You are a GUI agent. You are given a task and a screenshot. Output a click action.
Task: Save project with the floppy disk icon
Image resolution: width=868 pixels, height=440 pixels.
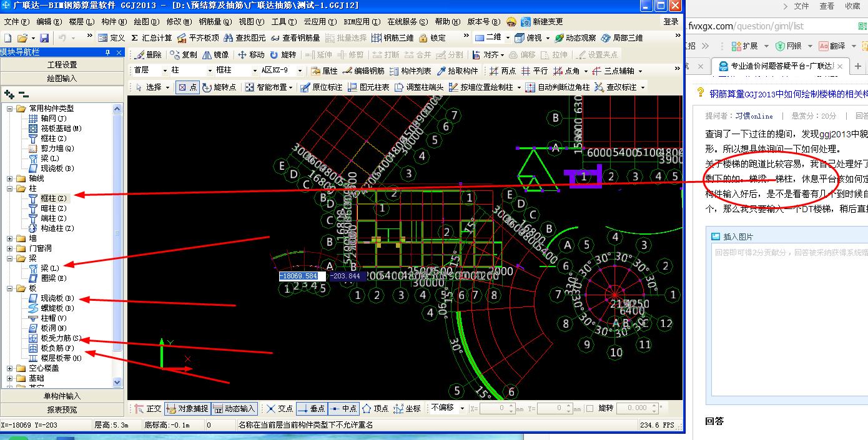pyautogui.click(x=44, y=38)
